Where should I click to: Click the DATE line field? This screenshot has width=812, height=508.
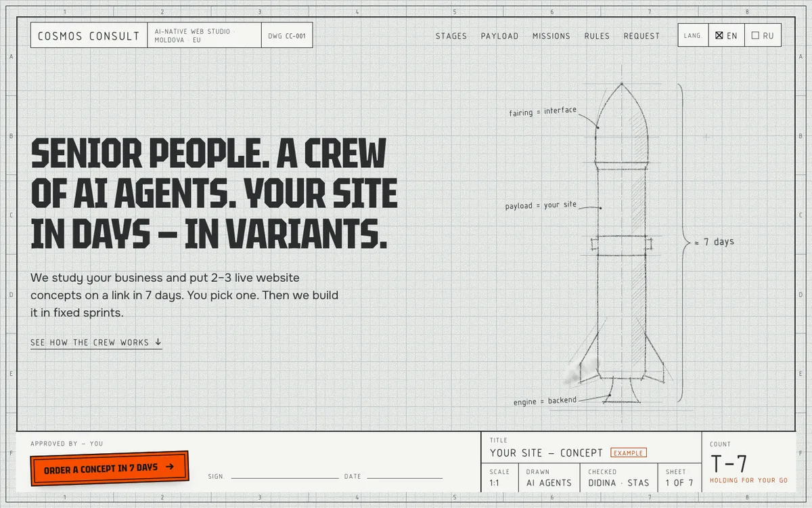point(405,476)
